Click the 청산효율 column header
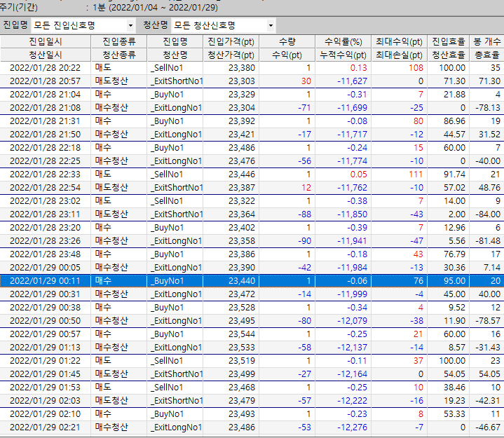This screenshot has width=504, height=438. tap(449, 55)
